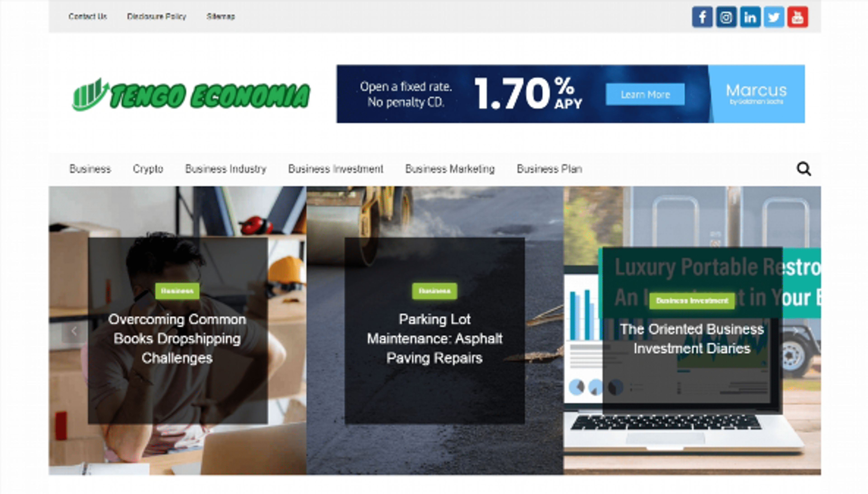The height and width of the screenshot is (494, 868).
Task: Select Business Marketing in navigation
Action: 450,169
